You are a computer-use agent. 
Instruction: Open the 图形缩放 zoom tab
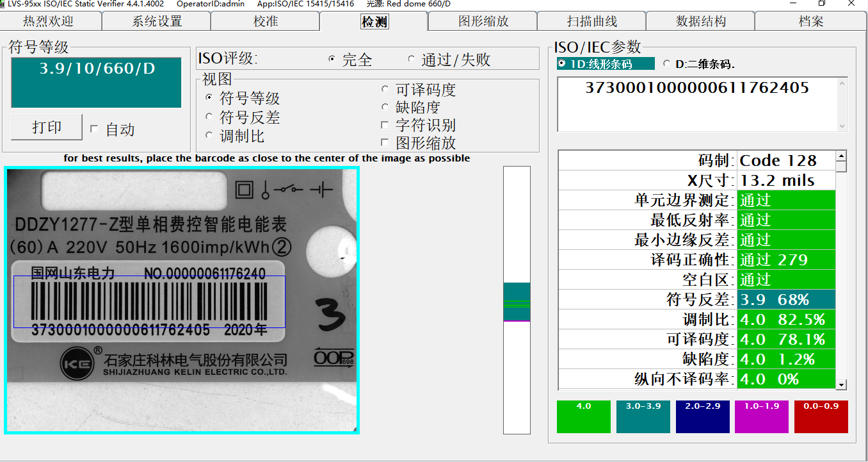(482, 21)
